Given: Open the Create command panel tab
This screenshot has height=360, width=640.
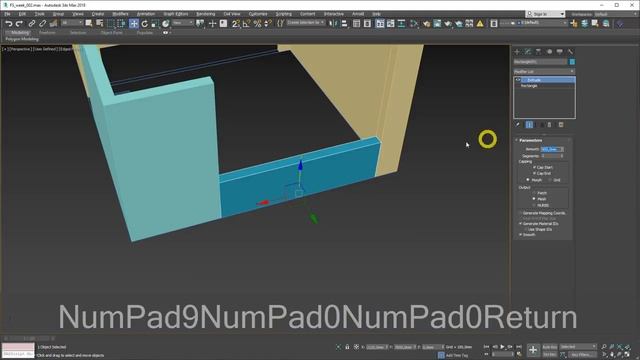Looking at the screenshot, I should click(x=517, y=51).
